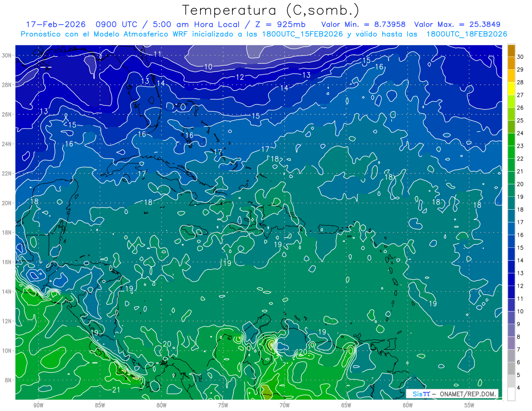532x411 pixels.
Task: Click the yellow swatch between 27 and 28
Action: [512, 89]
